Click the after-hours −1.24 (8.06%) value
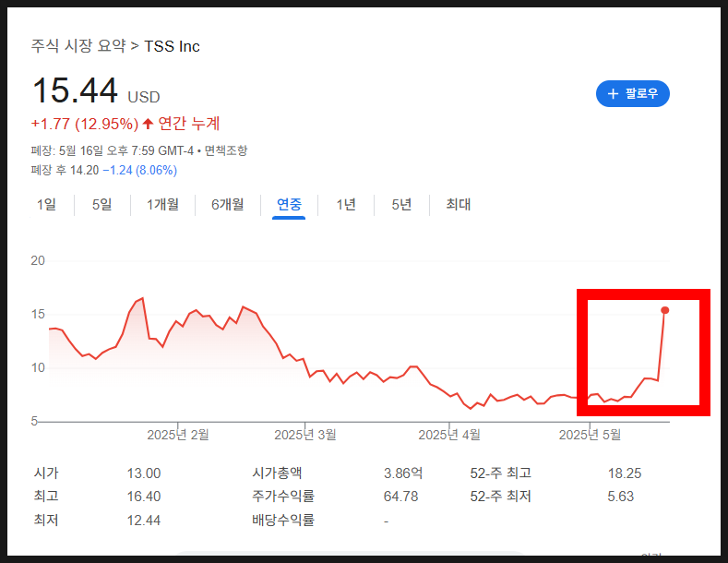 click(x=139, y=171)
